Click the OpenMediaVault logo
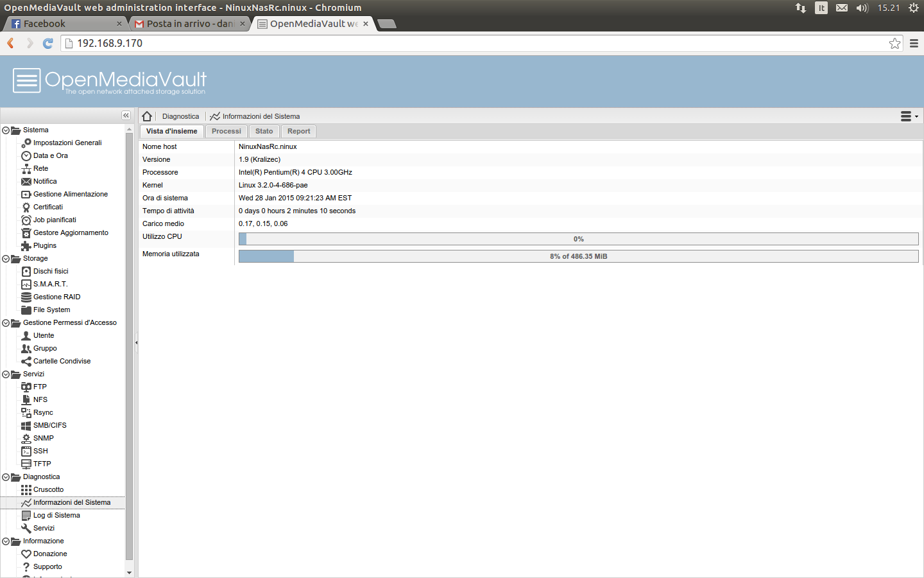924x578 pixels. pos(110,81)
